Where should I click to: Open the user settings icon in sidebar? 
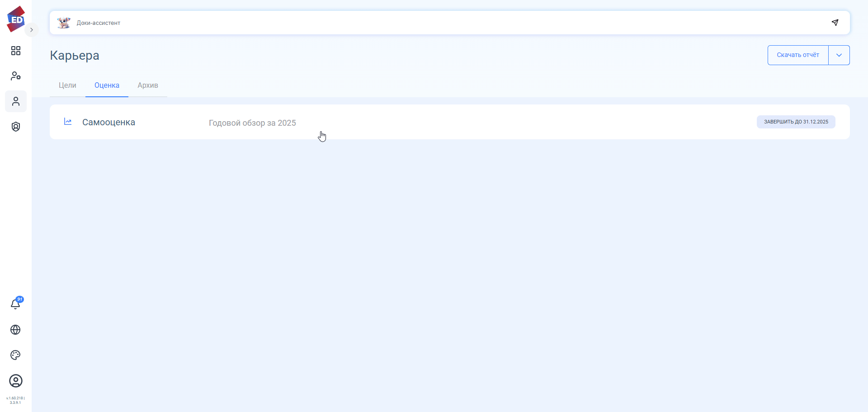click(x=16, y=76)
